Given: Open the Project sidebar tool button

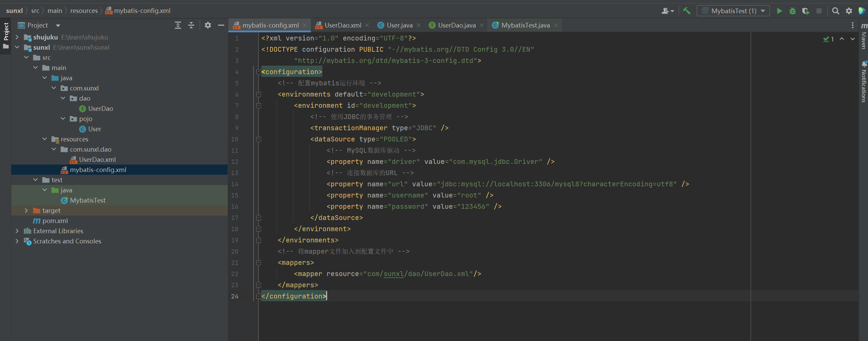Looking at the screenshot, I should [6, 36].
